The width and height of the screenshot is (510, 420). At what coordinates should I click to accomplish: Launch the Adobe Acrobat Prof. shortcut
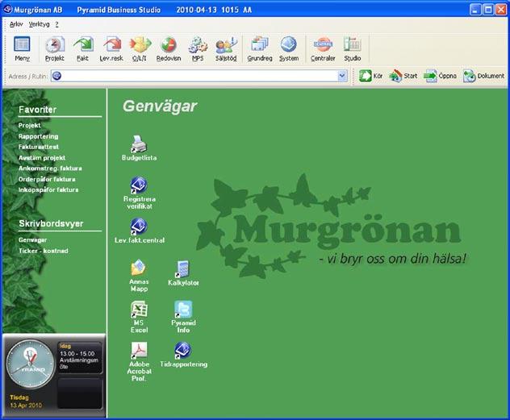[x=140, y=361]
